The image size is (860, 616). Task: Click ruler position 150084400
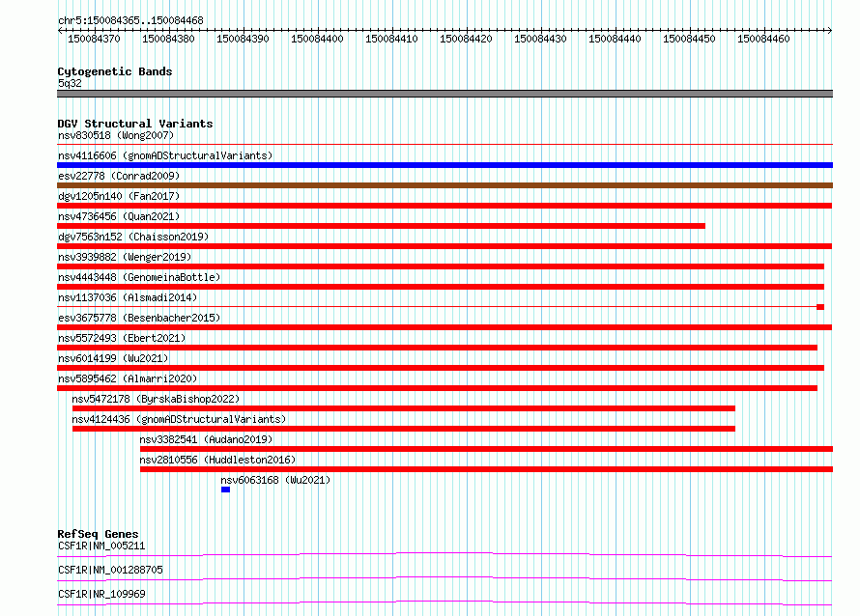tap(317, 39)
